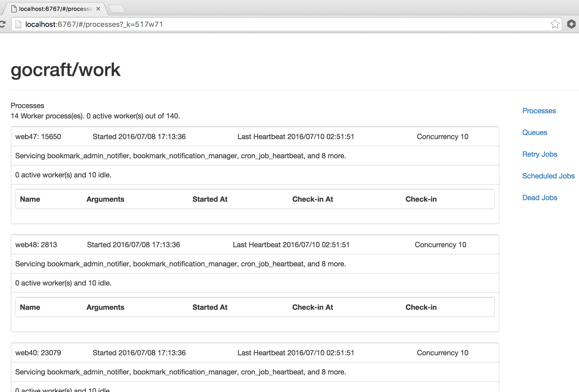Open a new browser tab
The image size is (579, 392).
pyautogui.click(x=117, y=9)
